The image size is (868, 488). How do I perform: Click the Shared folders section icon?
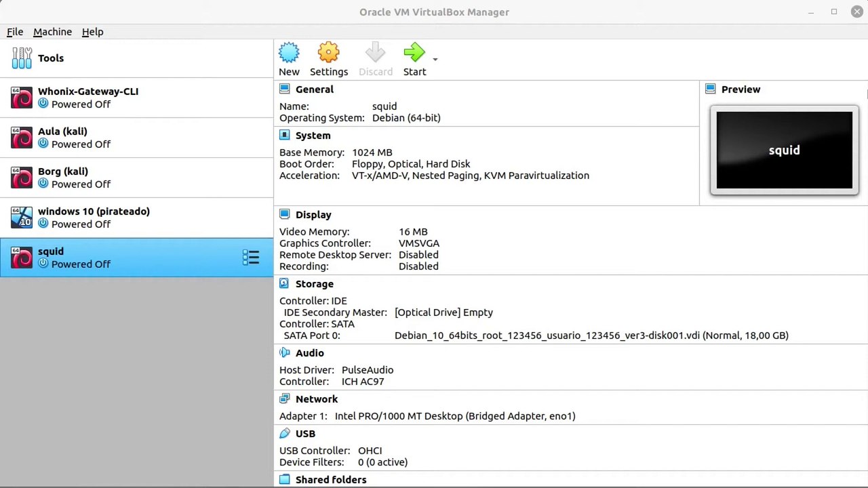click(x=285, y=479)
